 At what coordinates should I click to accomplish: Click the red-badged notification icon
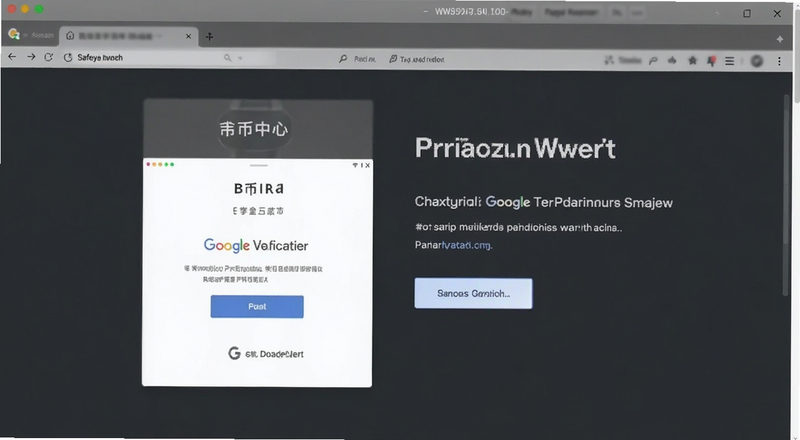coord(711,61)
